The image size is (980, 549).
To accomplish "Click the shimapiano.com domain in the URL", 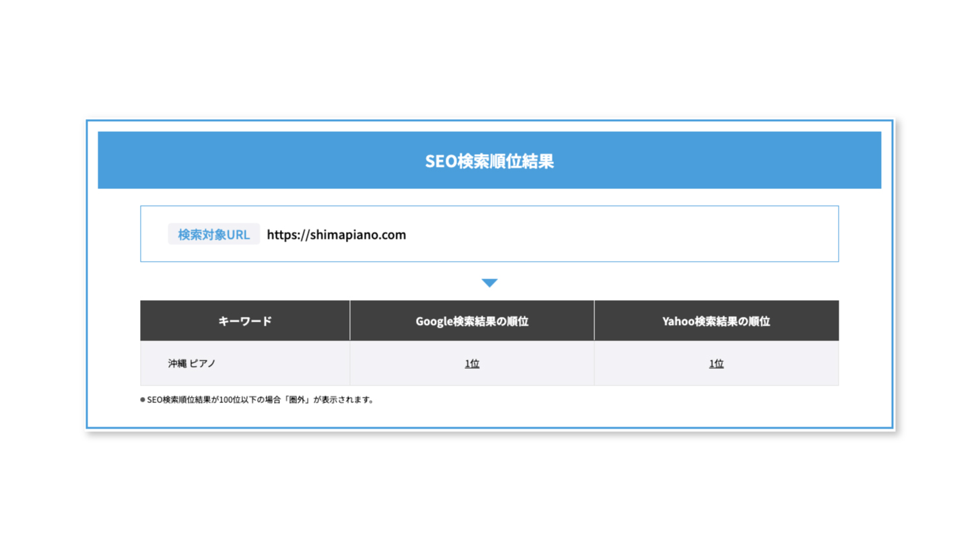I will coord(357,235).
